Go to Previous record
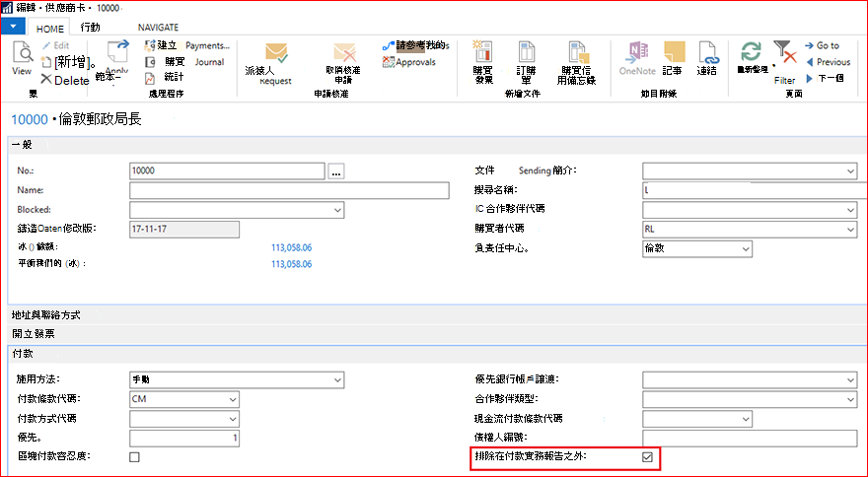 [828, 62]
